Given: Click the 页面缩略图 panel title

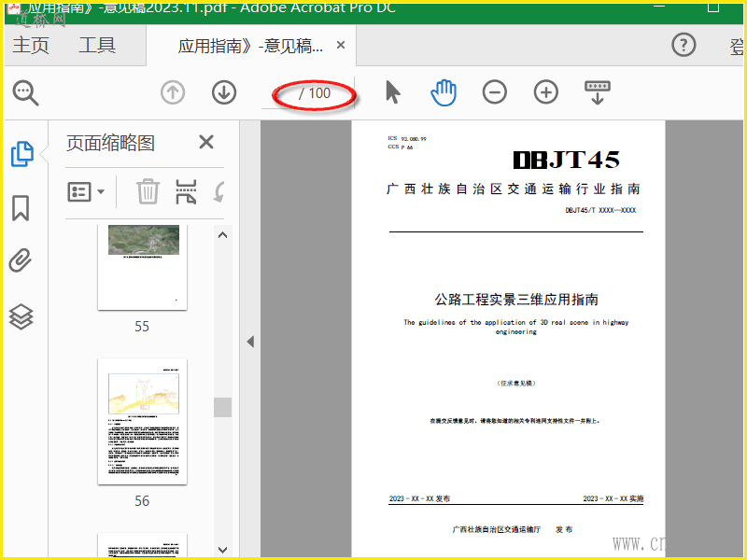Looking at the screenshot, I should (x=110, y=143).
